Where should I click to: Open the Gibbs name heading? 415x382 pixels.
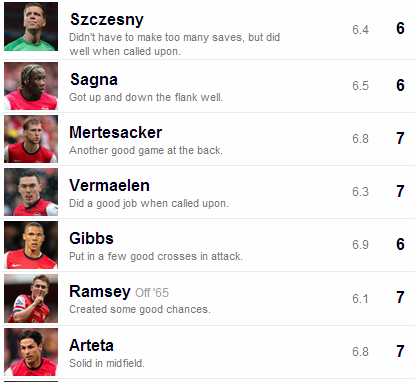91,238
